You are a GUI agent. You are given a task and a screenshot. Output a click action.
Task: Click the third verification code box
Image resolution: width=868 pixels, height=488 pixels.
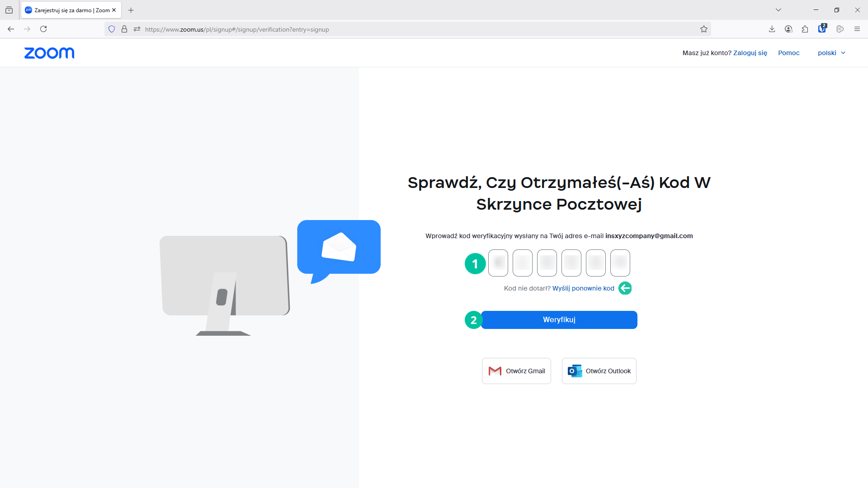coord(547,263)
